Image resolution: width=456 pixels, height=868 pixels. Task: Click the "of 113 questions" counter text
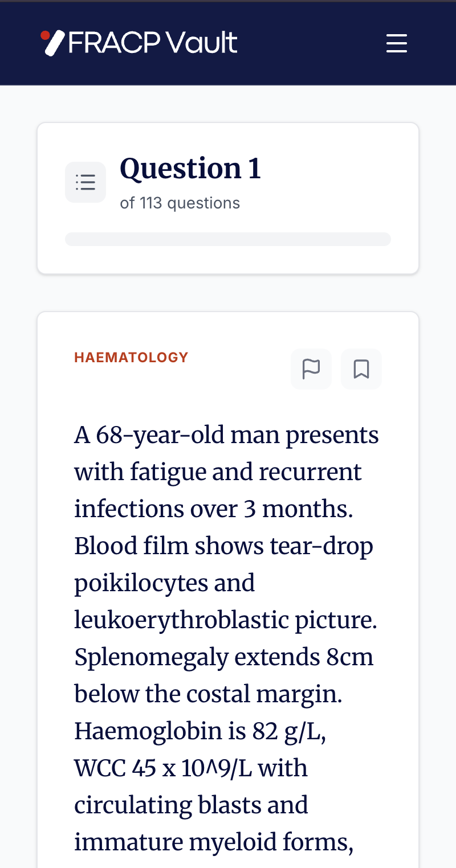coord(180,203)
